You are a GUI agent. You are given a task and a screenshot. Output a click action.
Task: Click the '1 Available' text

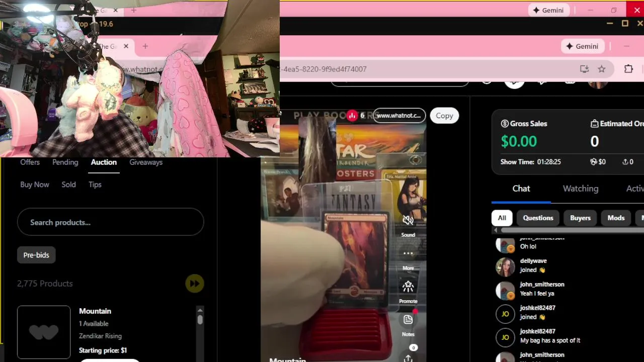click(94, 324)
